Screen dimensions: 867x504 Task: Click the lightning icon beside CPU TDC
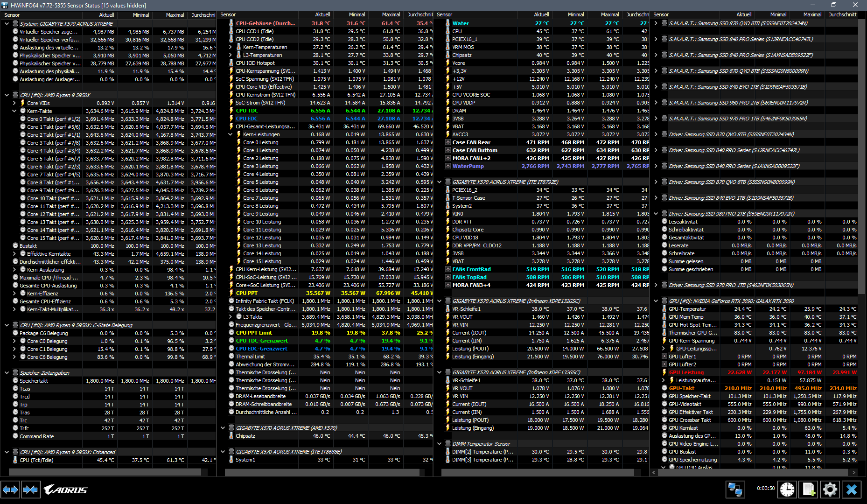click(x=231, y=111)
